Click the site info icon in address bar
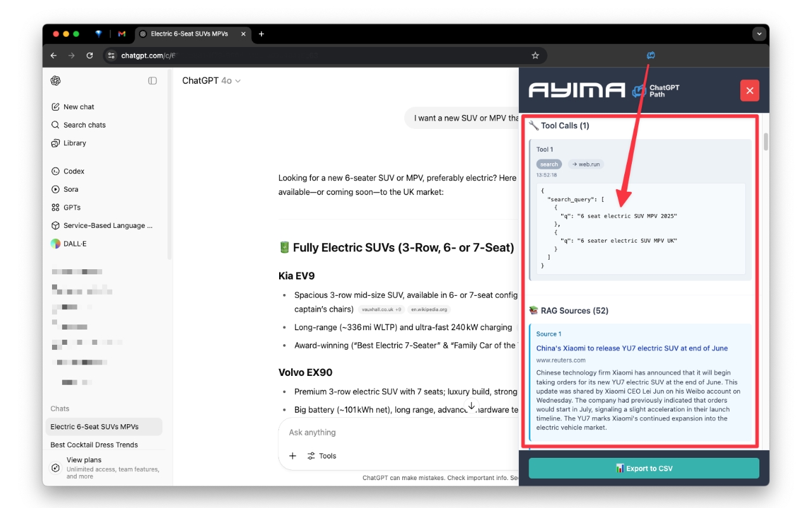The height and width of the screenshot is (508, 812). [x=112, y=55]
